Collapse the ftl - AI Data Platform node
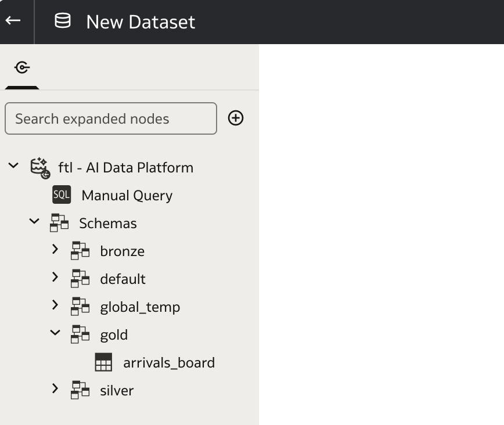Viewport: 504px width, 425px height. 13,165
